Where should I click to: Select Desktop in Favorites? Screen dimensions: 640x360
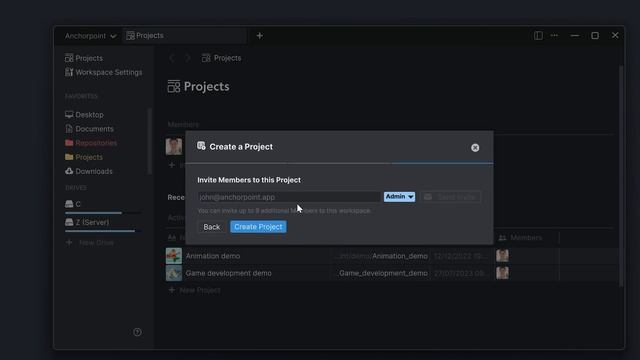(x=84, y=115)
